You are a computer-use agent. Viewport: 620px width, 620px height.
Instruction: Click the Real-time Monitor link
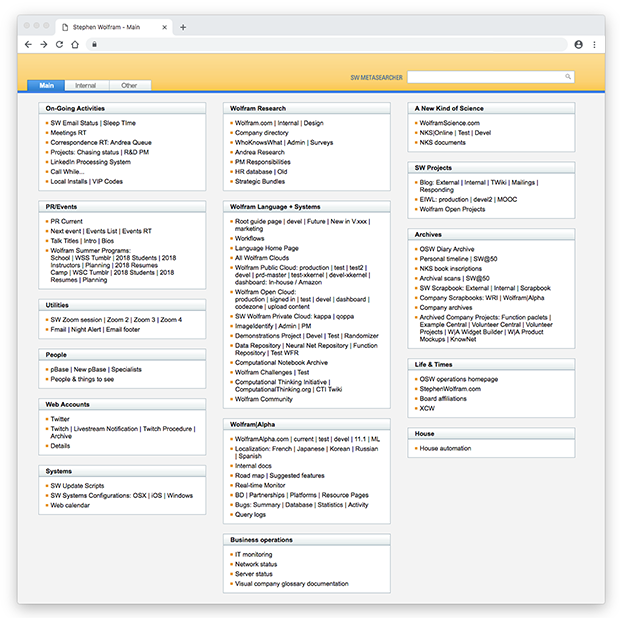pyautogui.click(x=260, y=486)
